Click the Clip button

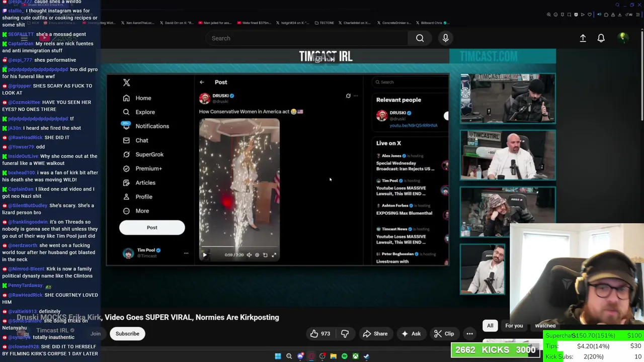[x=444, y=334]
